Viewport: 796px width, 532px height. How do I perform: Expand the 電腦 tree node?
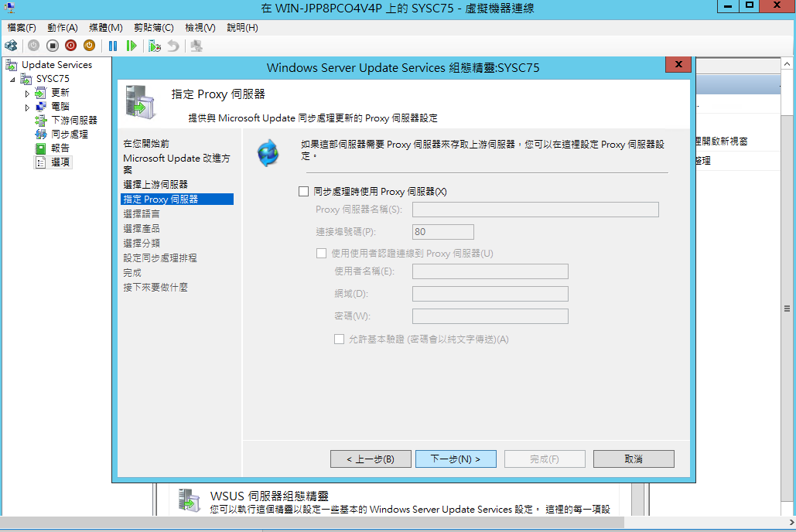click(27, 107)
